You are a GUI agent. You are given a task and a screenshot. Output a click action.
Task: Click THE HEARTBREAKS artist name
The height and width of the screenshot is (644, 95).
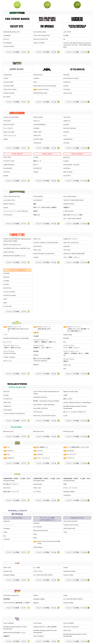[40, 125]
